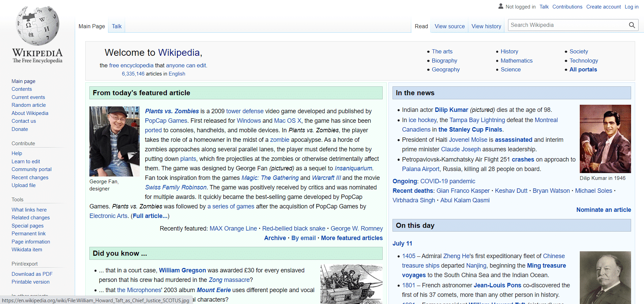The width and height of the screenshot is (644, 304).
Task: Open Special pages
Action: point(28,226)
